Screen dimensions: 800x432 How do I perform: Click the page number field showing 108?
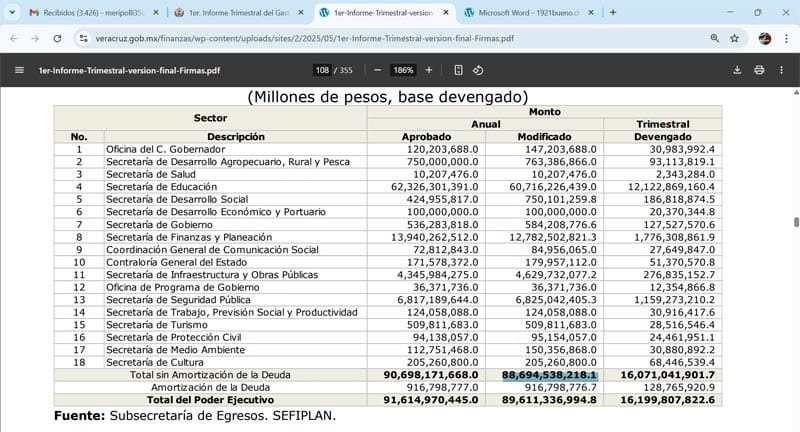322,70
